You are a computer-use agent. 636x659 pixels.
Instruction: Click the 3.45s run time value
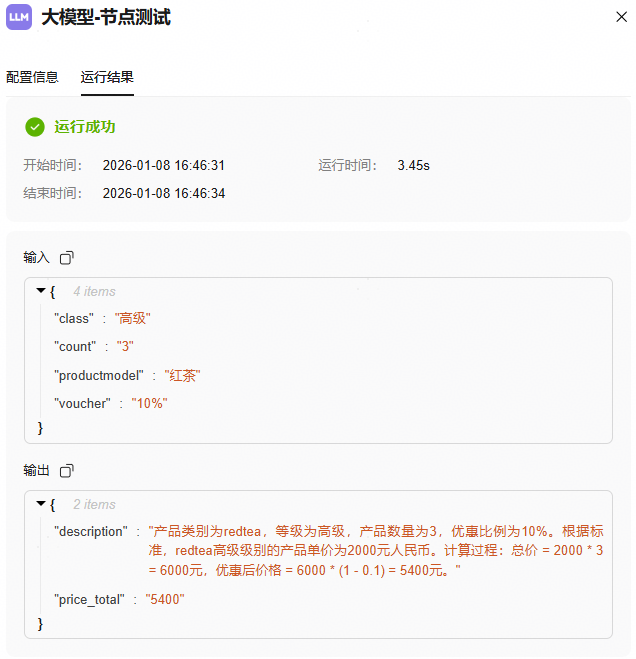point(413,165)
